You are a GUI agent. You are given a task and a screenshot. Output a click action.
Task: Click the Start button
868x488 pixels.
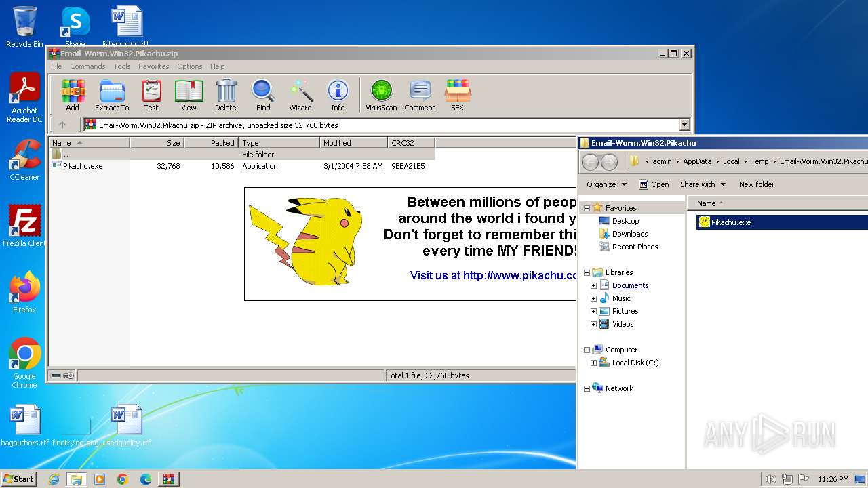pos(18,479)
